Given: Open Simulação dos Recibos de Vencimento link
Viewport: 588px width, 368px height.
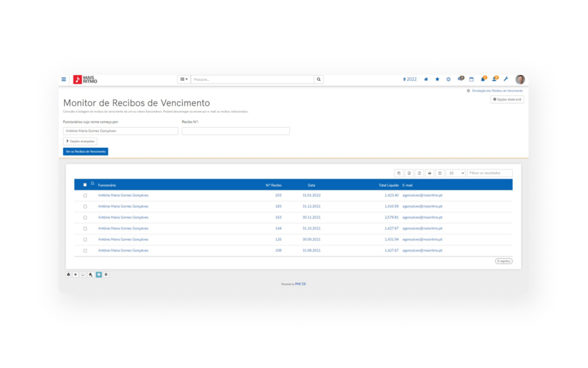Looking at the screenshot, I should pos(497,91).
